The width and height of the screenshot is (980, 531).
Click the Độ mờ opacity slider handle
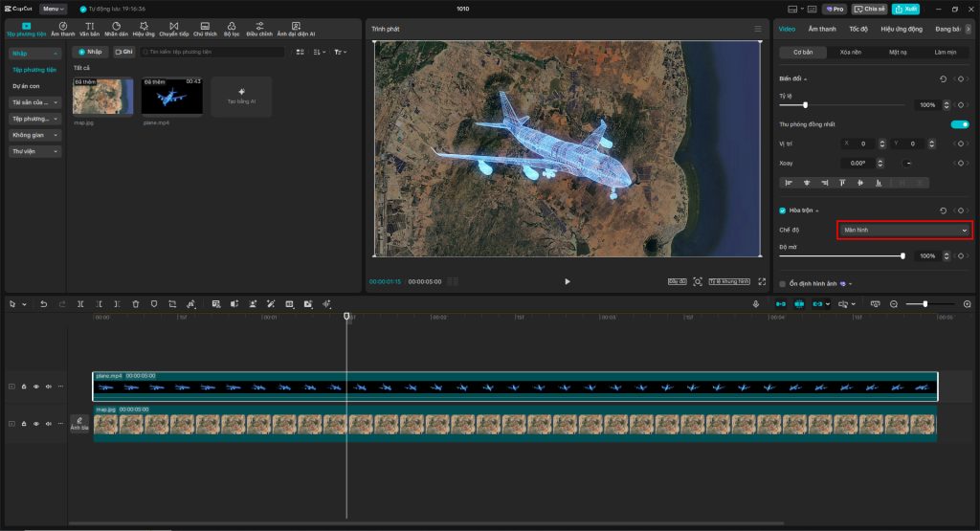pyautogui.click(x=902, y=256)
